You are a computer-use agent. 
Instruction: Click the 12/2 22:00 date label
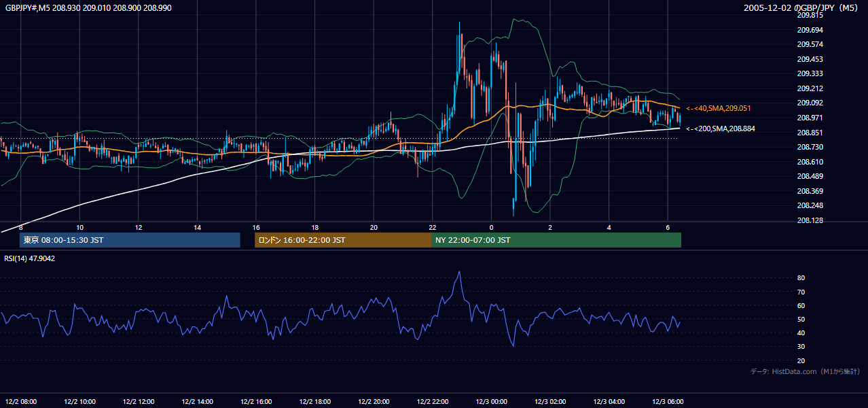[433, 401]
